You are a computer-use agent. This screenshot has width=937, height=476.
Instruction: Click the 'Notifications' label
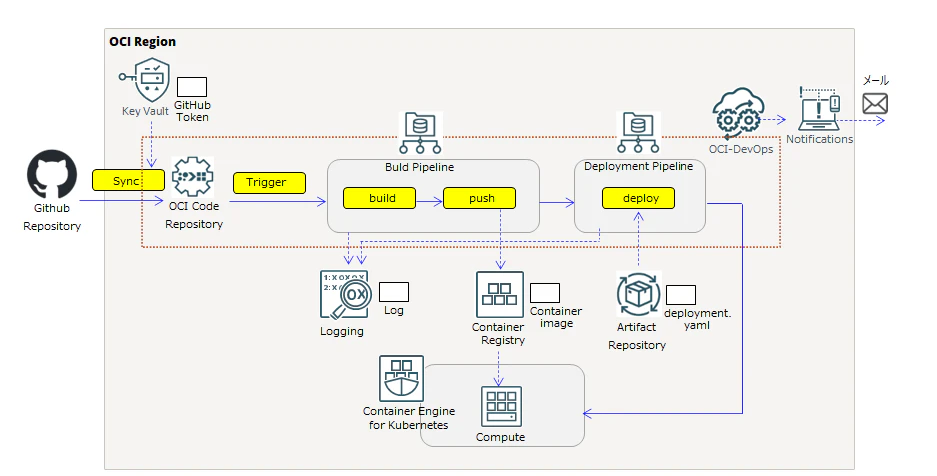[x=819, y=139]
